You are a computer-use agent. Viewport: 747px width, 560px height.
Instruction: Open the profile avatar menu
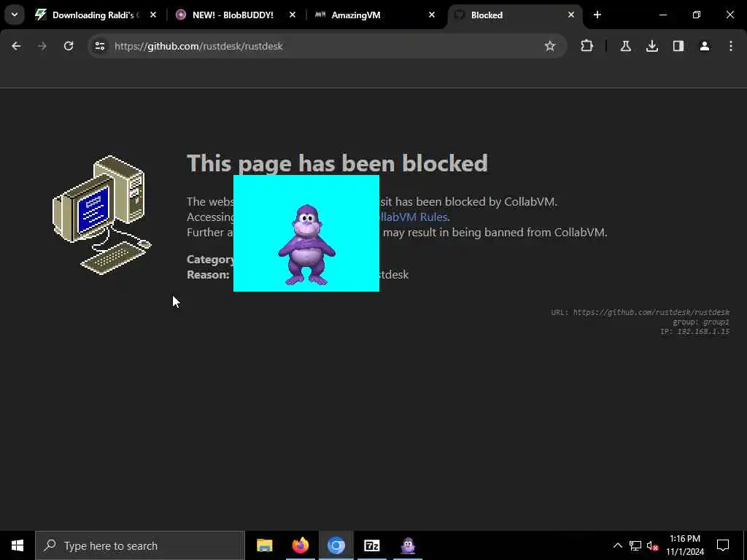tap(705, 46)
